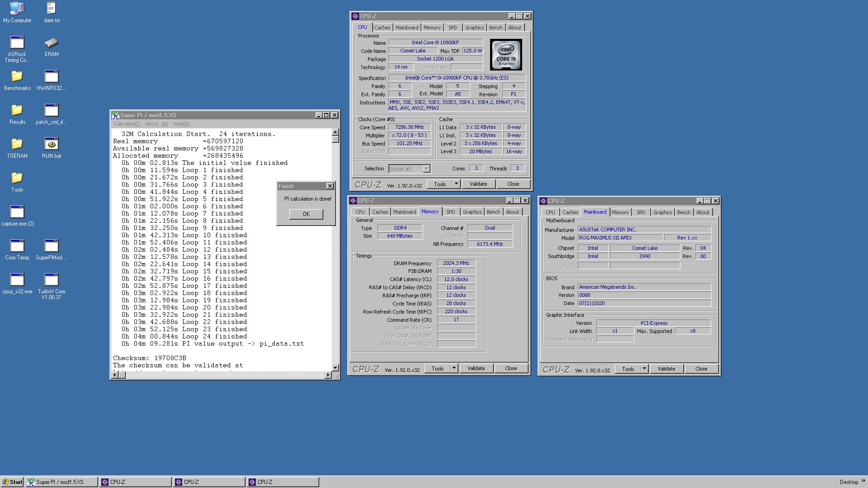Open Tools dropdown arrow in CPU window

(456, 184)
